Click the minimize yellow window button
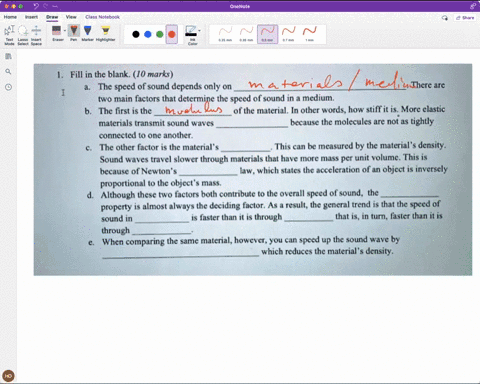 (14, 6)
